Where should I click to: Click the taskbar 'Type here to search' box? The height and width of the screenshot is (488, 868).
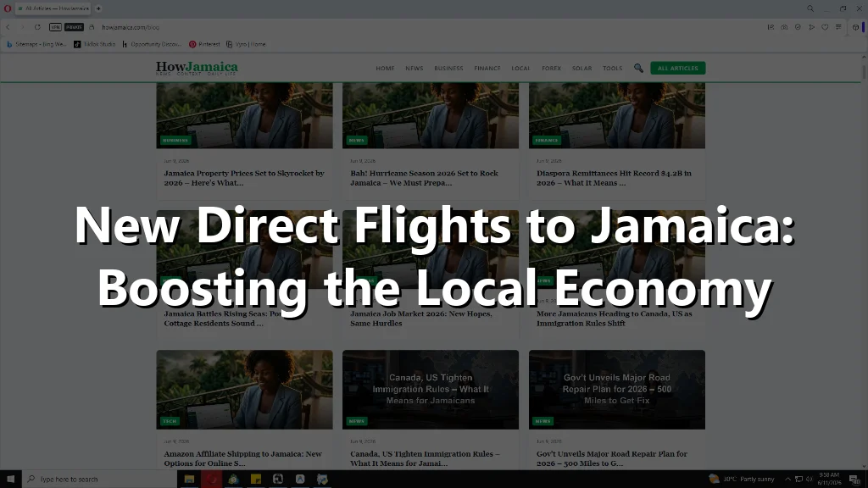pos(100,480)
